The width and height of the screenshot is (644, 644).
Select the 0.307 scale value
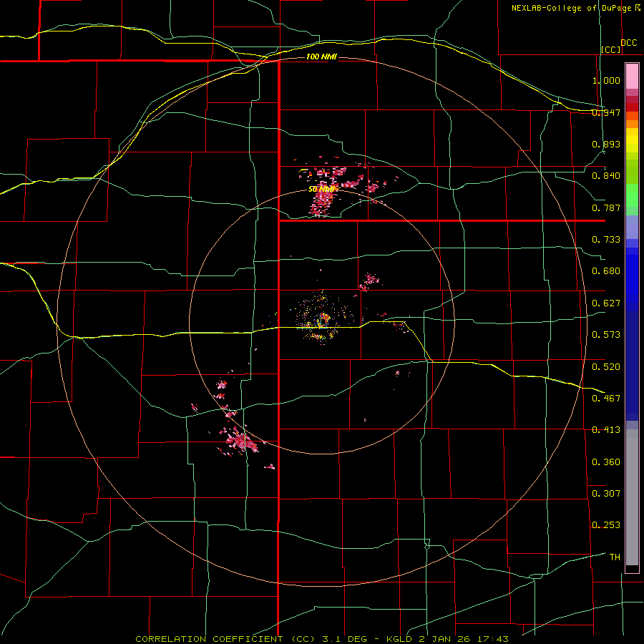point(606,493)
